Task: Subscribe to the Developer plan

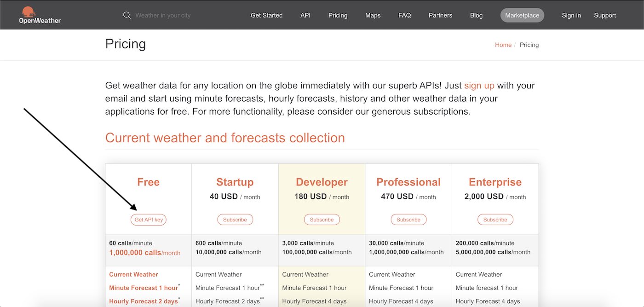Action: [322, 220]
